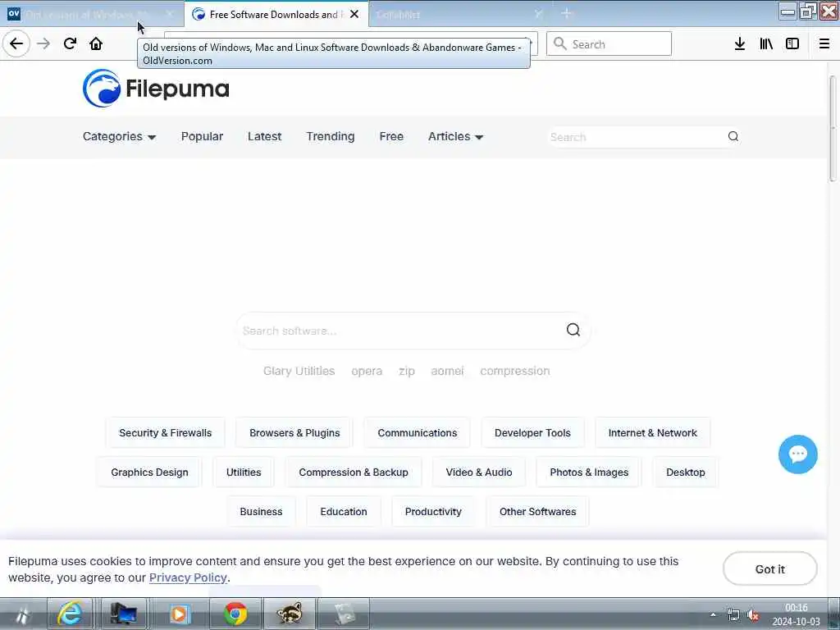Viewport: 840px width, 630px height.
Task: Click the Windows Start button
Action: pos(22,614)
